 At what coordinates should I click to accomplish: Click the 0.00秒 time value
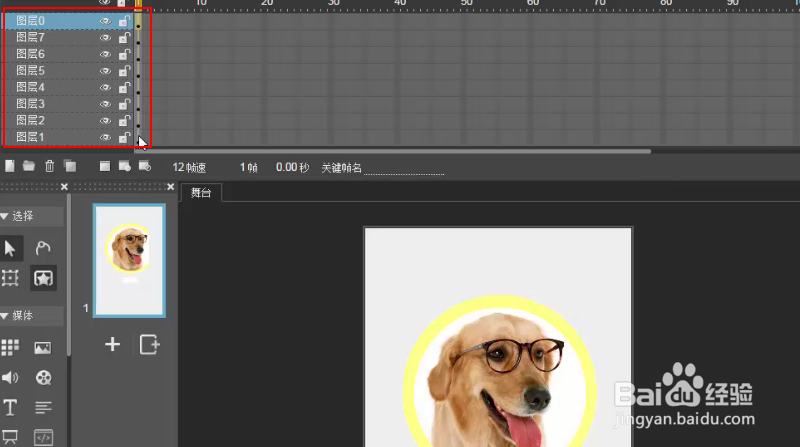[292, 167]
